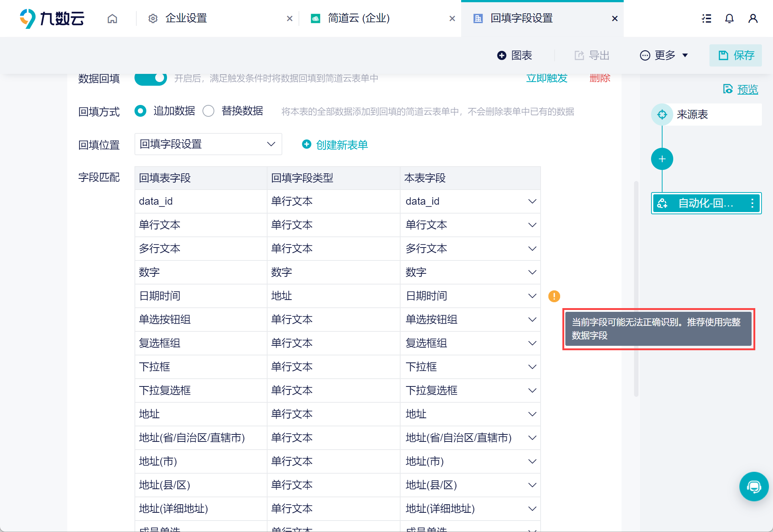Screen dimensions: 773x532
Task: Select the 替换数据 radio option
Action: pos(208,111)
